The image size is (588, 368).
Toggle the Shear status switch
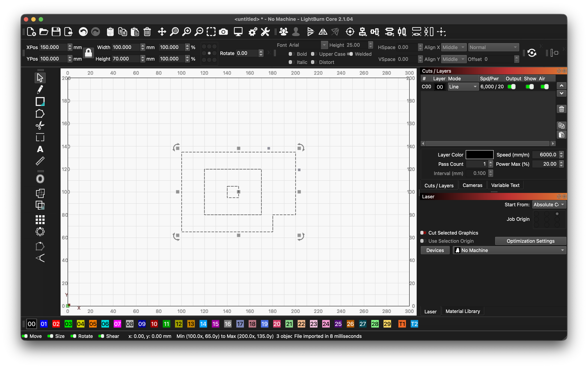pyautogui.click(x=101, y=336)
